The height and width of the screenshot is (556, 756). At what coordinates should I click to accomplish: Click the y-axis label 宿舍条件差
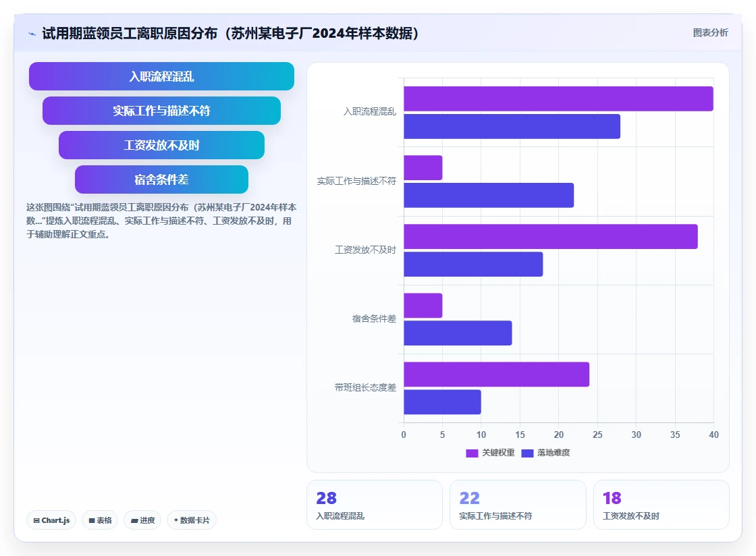coord(374,319)
